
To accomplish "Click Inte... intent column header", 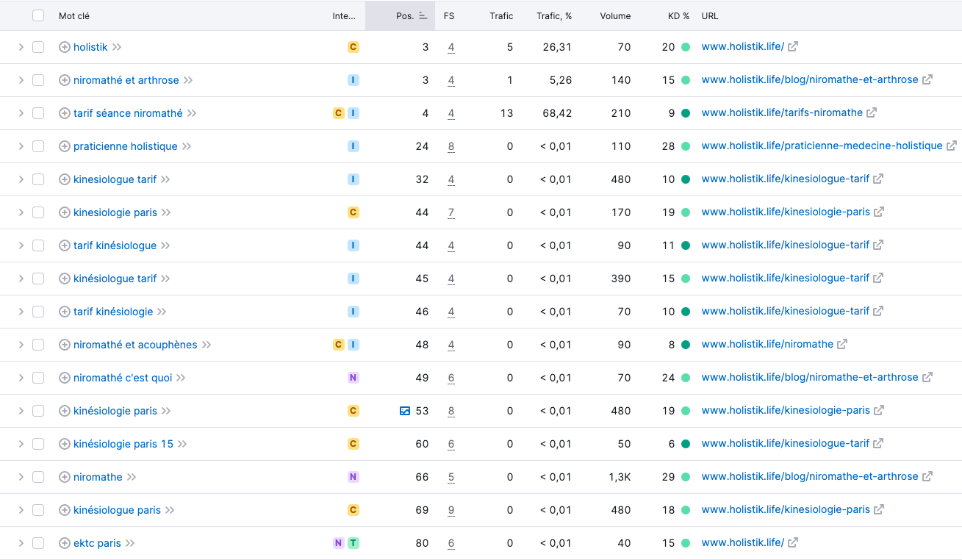I will click(344, 16).
